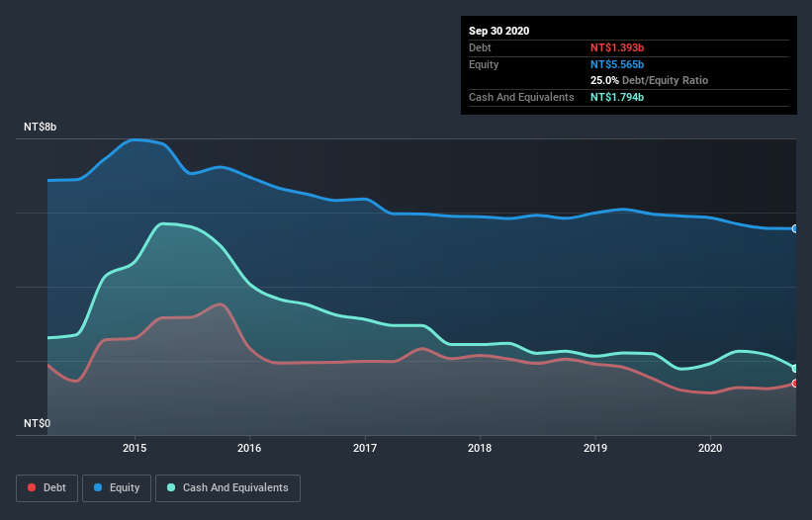This screenshot has height=520, width=812.
Task: Click the 2017 x-axis label
Action: click(365, 448)
